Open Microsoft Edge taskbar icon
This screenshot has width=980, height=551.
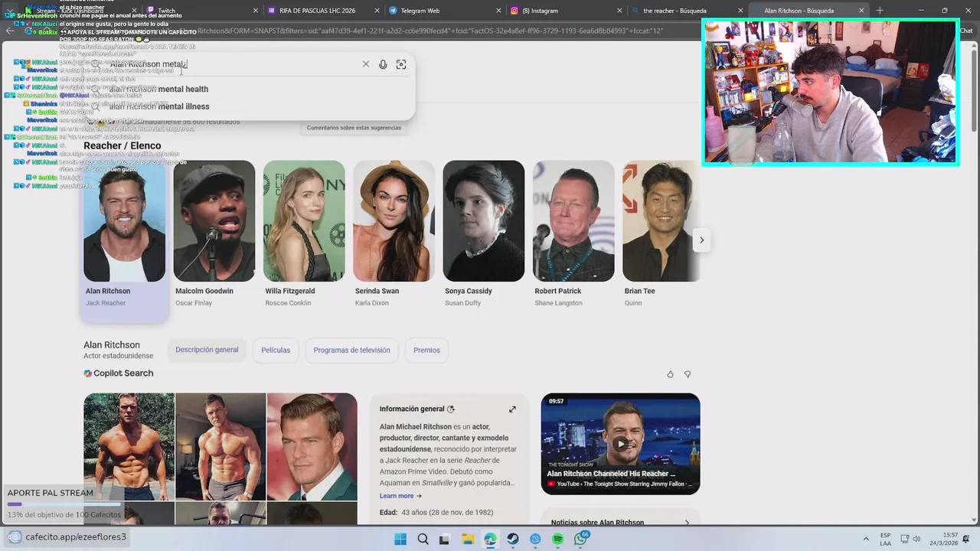click(490, 540)
